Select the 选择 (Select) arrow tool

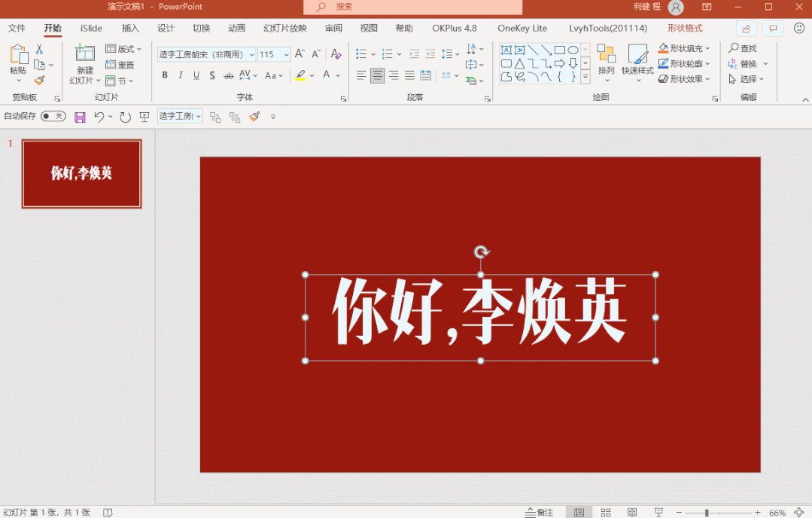[745, 78]
